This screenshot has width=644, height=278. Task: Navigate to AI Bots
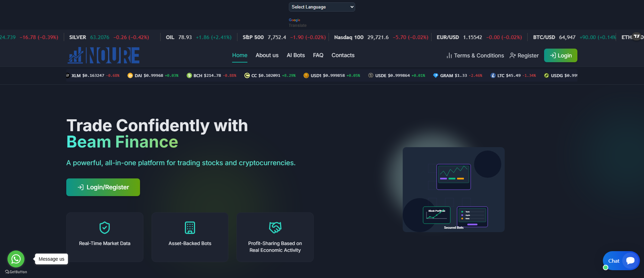[296, 55]
